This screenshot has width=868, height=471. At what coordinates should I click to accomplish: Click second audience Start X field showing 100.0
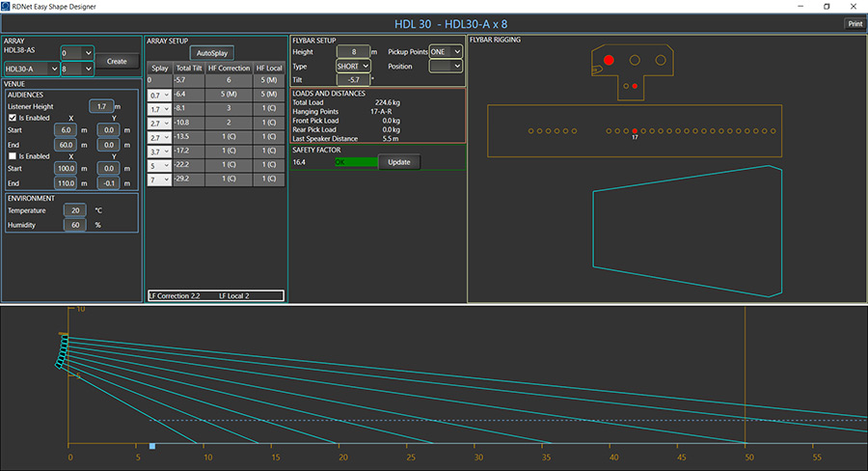pyautogui.click(x=66, y=168)
